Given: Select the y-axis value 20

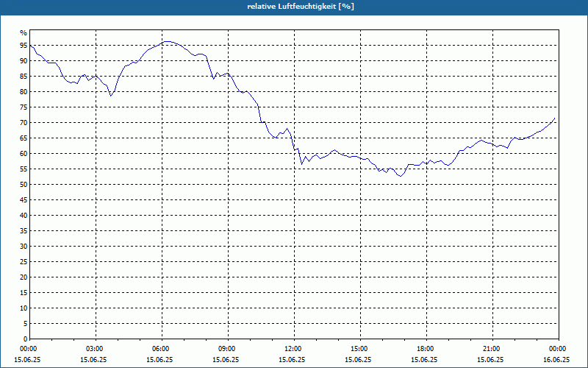Looking at the screenshot, I should [x=24, y=277].
